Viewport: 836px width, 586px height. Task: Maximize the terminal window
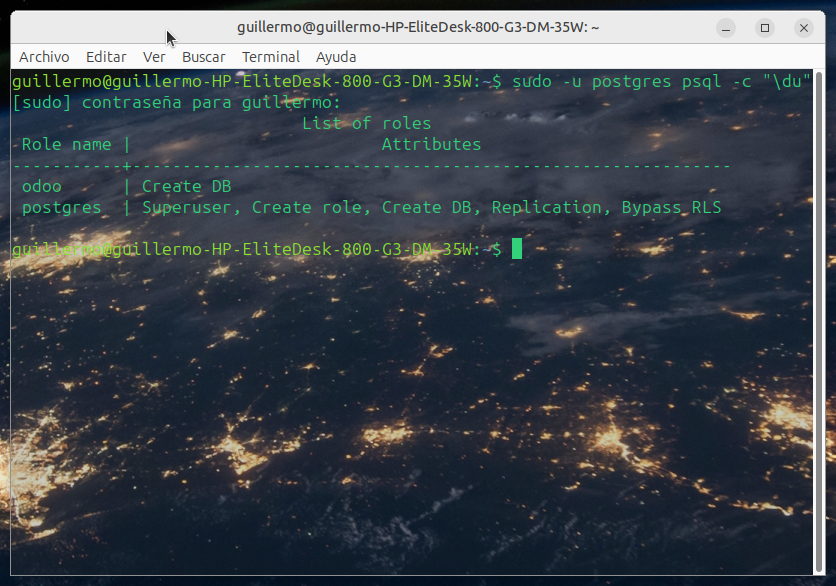point(765,28)
